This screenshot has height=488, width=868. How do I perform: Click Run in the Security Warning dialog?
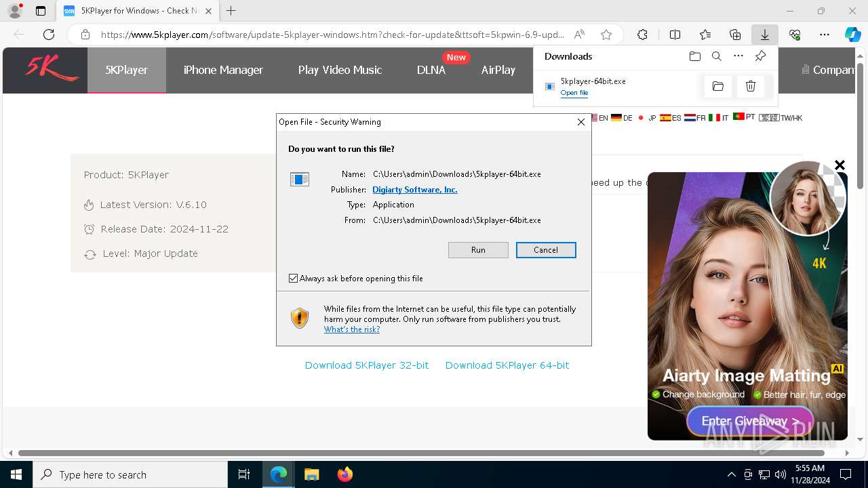pos(478,250)
